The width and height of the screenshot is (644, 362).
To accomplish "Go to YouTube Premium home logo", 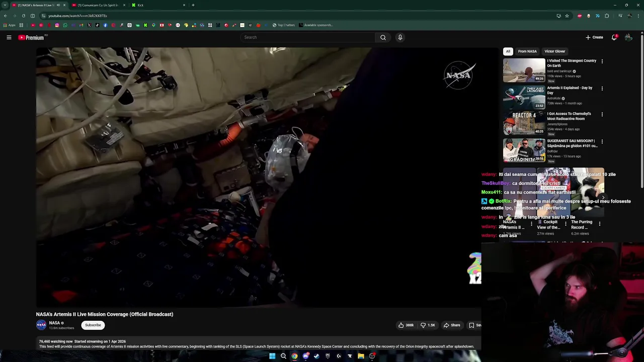I will point(31,37).
